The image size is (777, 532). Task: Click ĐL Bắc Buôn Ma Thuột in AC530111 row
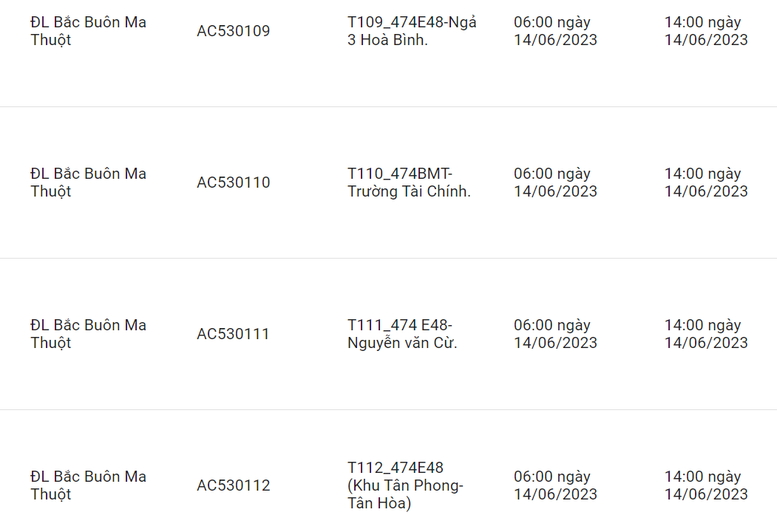coord(88,334)
